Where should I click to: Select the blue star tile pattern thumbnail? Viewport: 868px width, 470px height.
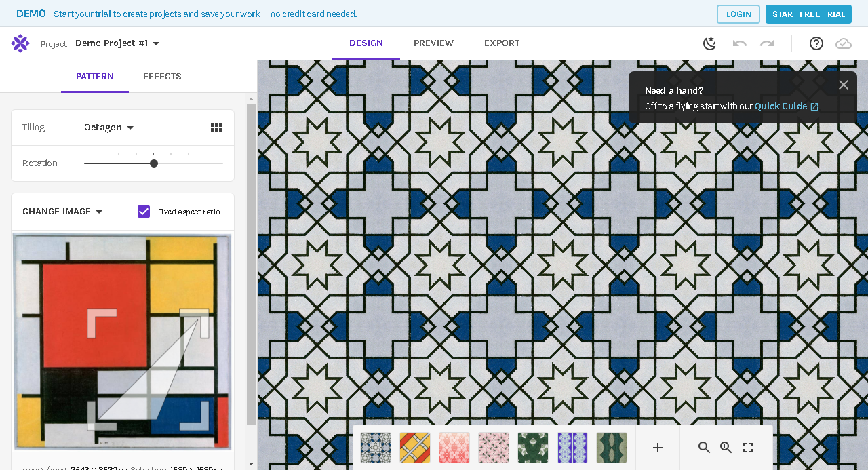(376, 448)
